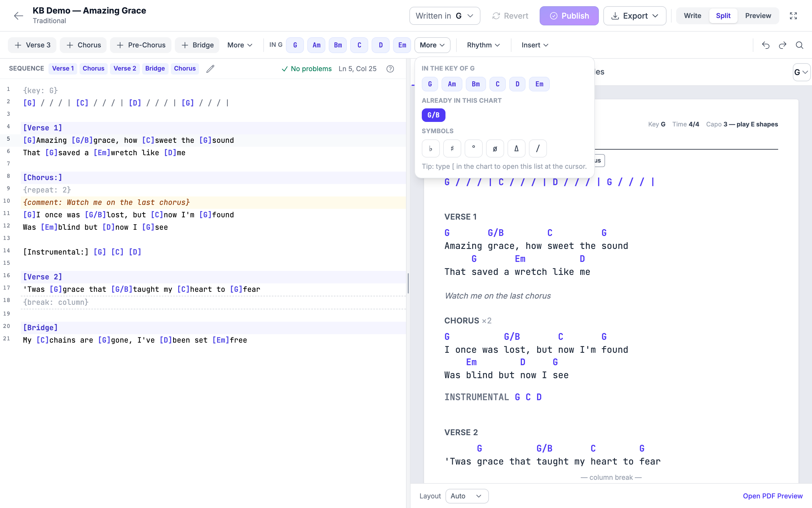The height and width of the screenshot is (508, 812).
Task: Select Verse 1 in the sequence
Action: (x=63, y=69)
